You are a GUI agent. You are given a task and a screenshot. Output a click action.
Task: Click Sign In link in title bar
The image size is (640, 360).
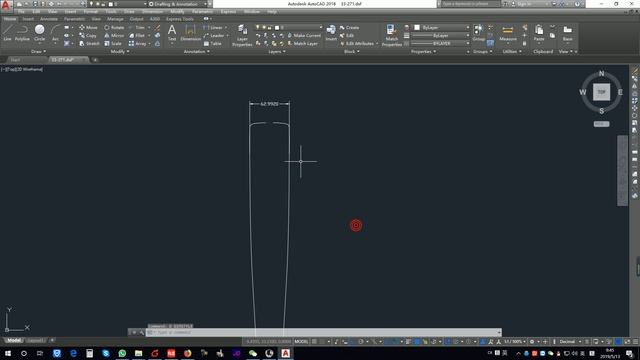click(520, 4)
